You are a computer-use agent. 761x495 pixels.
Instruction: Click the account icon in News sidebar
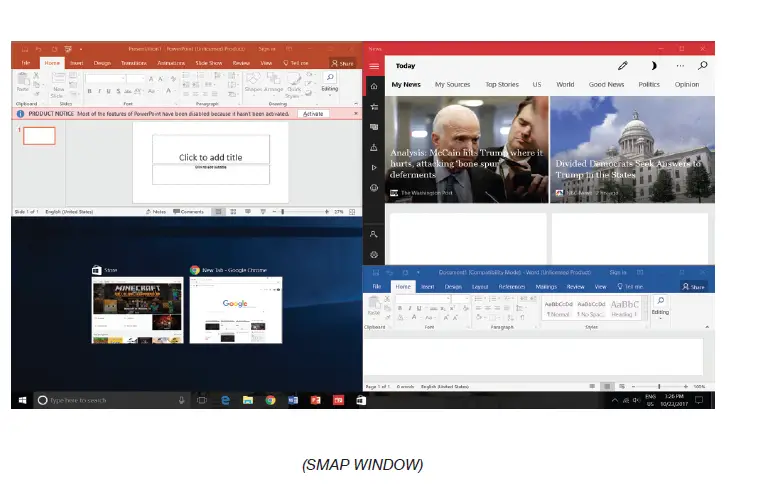[x=374, y=234]
